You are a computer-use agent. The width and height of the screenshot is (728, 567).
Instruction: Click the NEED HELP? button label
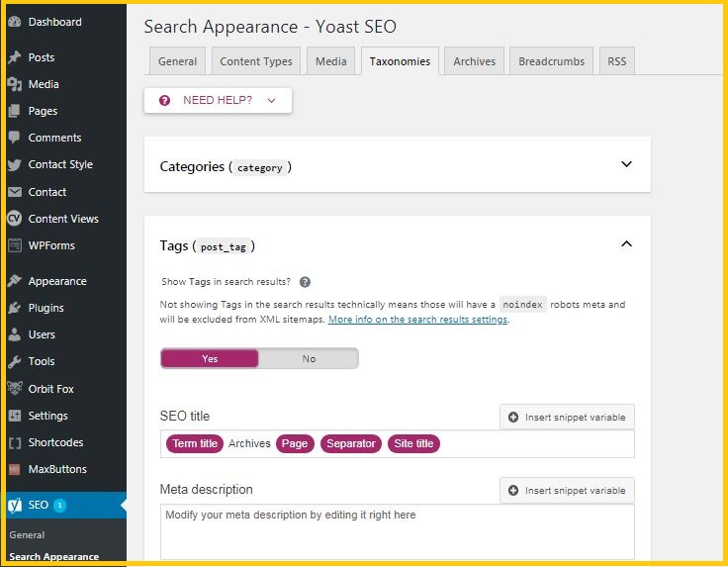tap(218, 100)
